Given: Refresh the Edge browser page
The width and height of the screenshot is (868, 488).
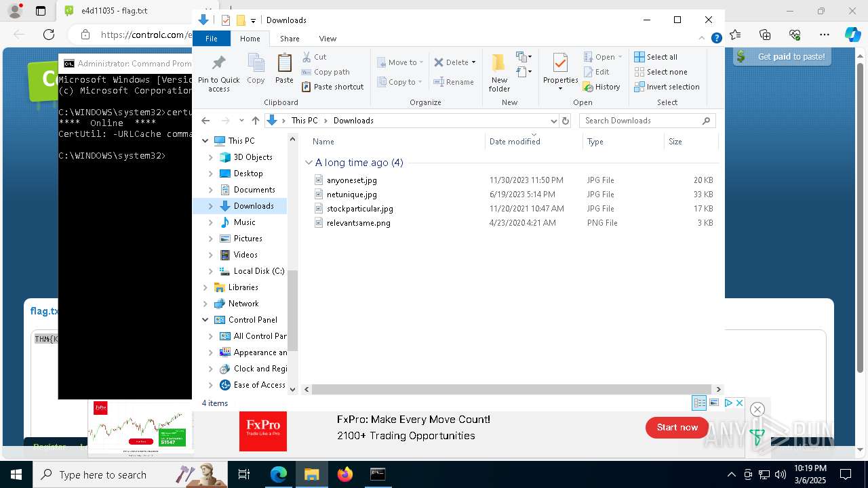Looking at the screenshot, I should pyautogui.click(x=48, y=35).
